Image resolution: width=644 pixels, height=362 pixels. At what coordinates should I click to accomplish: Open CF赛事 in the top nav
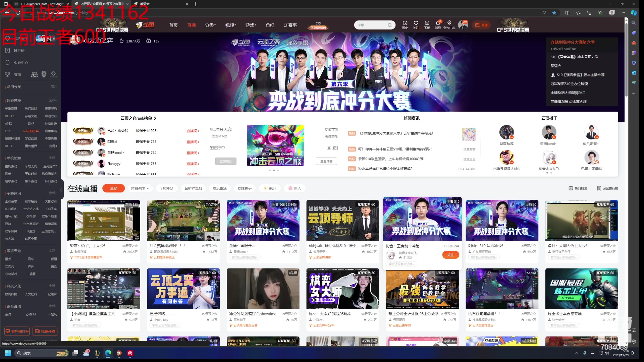pyautogui.click(x=290, y=25)
